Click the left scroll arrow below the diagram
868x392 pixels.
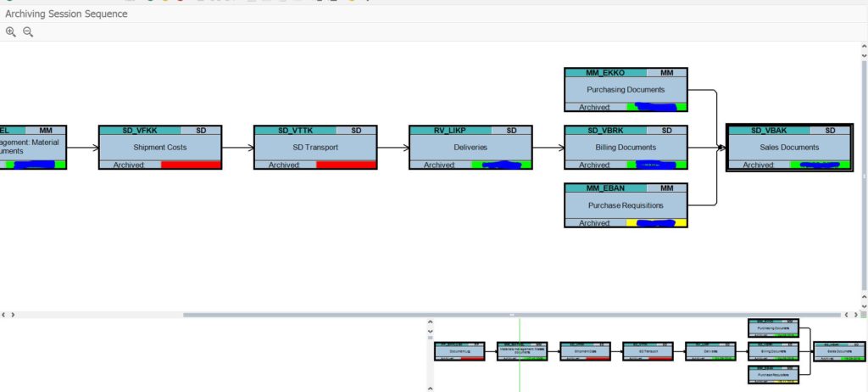4,315
